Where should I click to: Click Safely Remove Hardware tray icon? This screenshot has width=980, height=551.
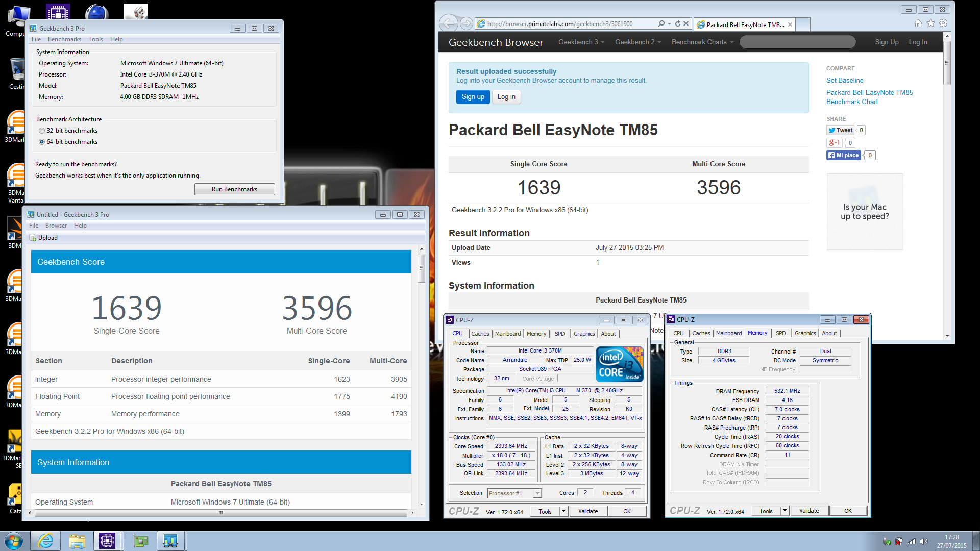(x=887, y=541)
